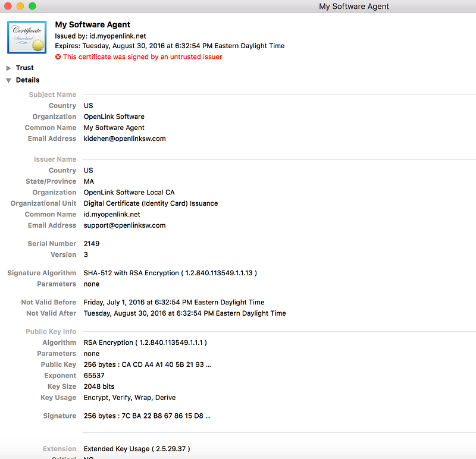
Task: Select subject Country value 'US'
Action: click(88, 106)
